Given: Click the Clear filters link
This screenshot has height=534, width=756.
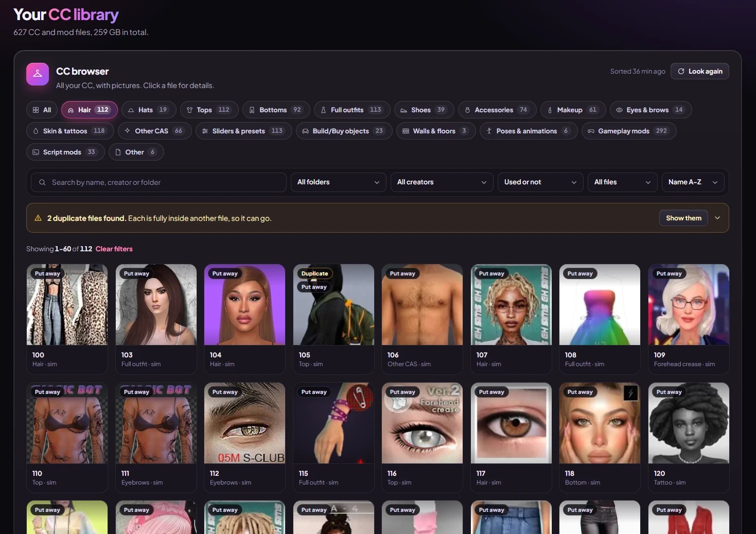Looking at the screenshot, I should point(114,249).
